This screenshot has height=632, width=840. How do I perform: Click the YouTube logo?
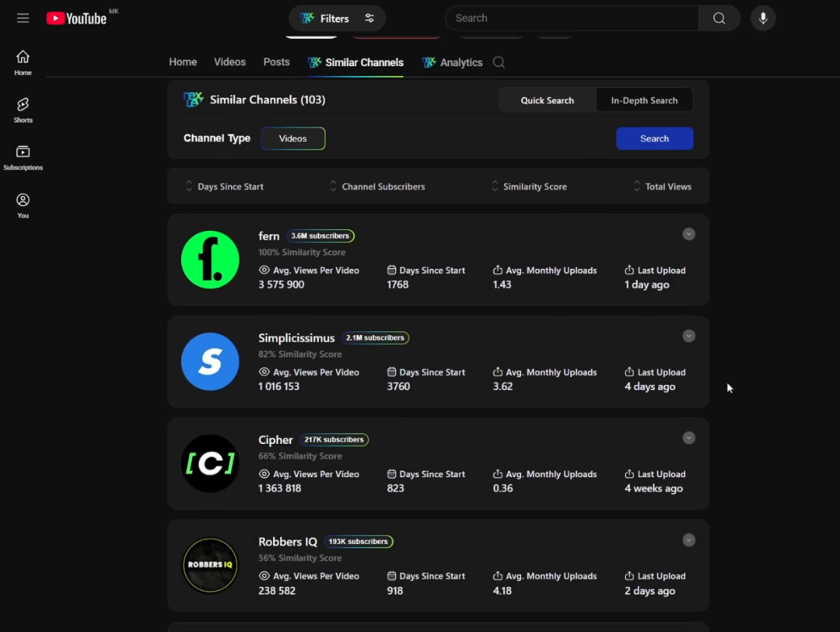[x=76, y=18]
